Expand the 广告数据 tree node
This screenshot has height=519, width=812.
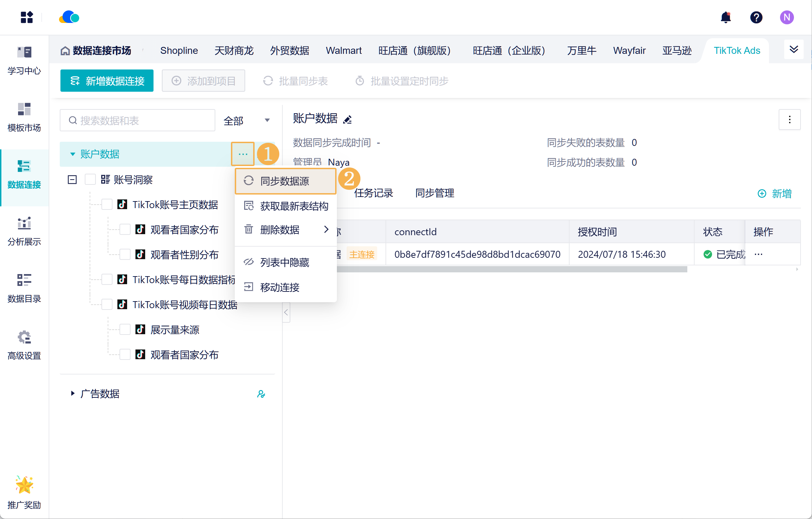click(x=73, y=394)
